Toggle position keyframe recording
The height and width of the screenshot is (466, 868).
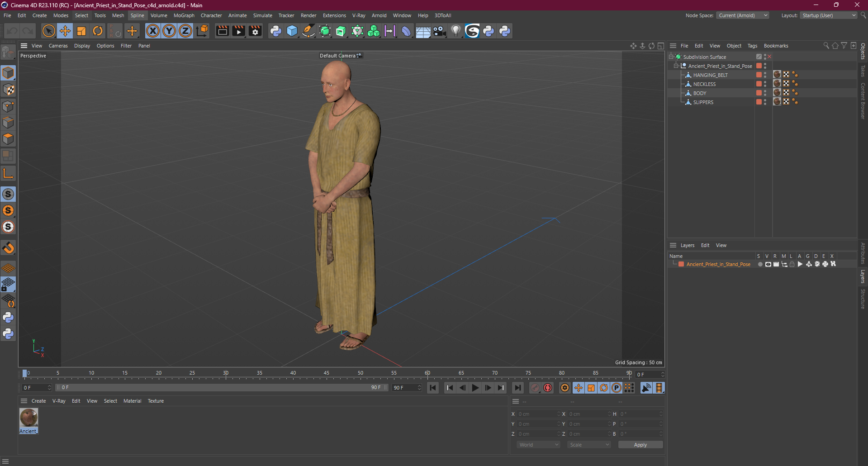(579, 388)
